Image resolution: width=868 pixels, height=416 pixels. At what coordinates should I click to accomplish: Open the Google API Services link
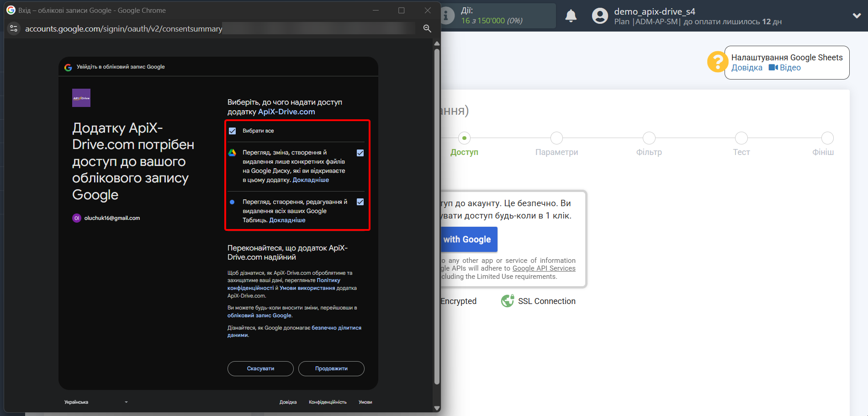(544, 268)
